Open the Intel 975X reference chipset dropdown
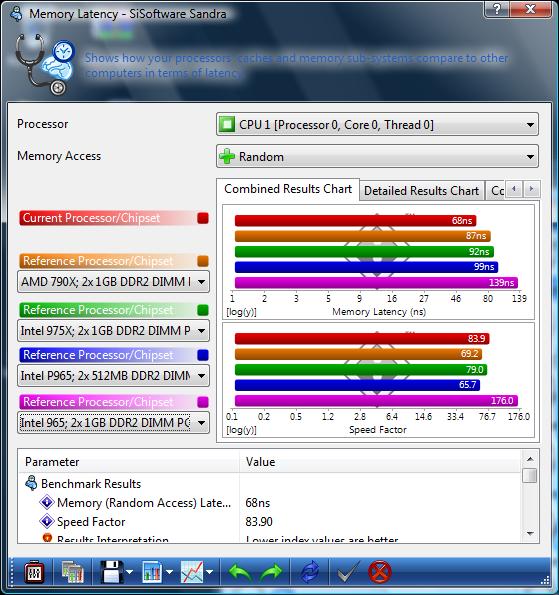The image size is (559, 595). pyautogui.click(x=113, y=331)
